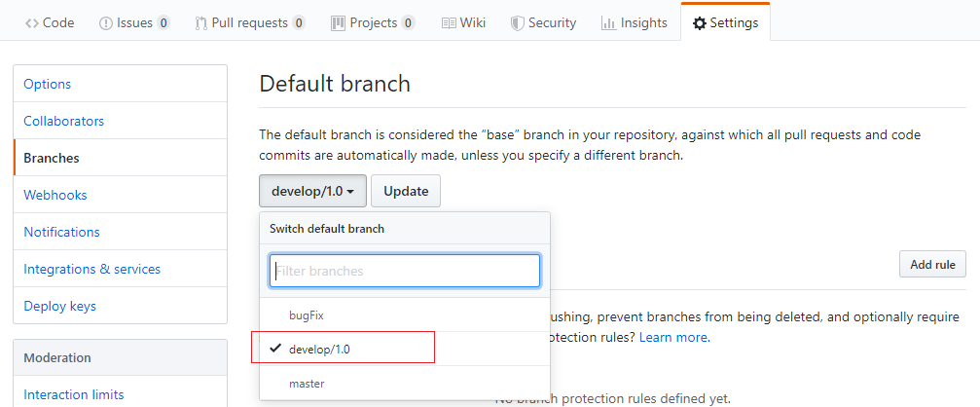Open the develop/1.0 branch dropdown
This screenshot has width=980, height=407.
tap(312, 191)
